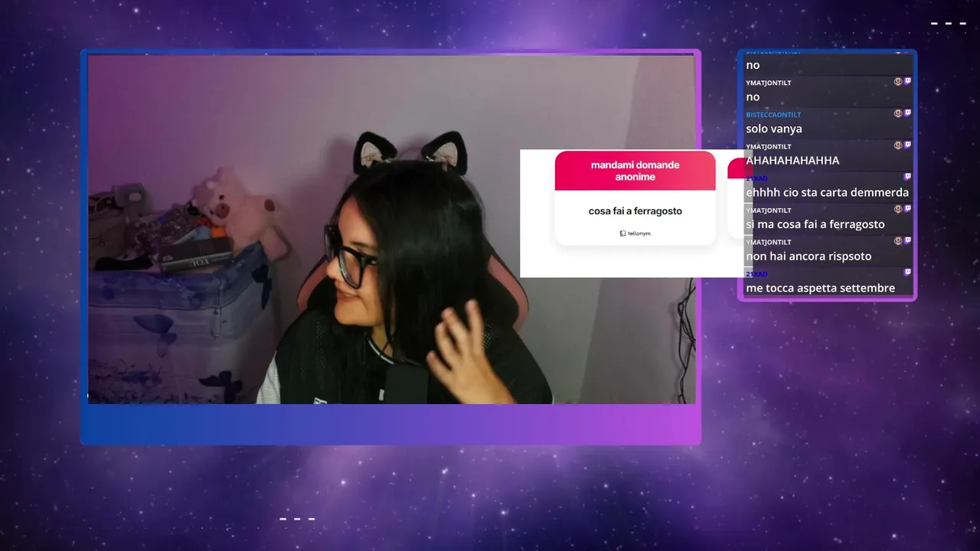Click the chat message "solo vanya"
This screenshot has height=551, width=980.
click(x=774, y=129)
